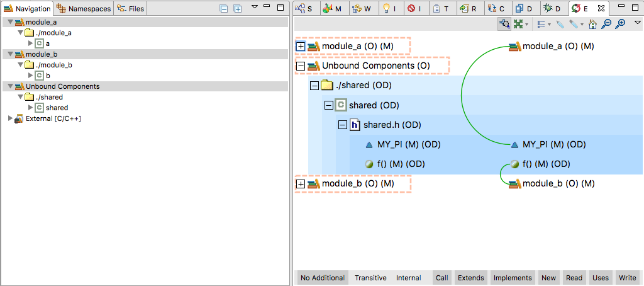Image resolution: width=644 pixels, height=286 pixels.
Task: Close the E tab
Action: pyautogui.click(x=601, y=8)
